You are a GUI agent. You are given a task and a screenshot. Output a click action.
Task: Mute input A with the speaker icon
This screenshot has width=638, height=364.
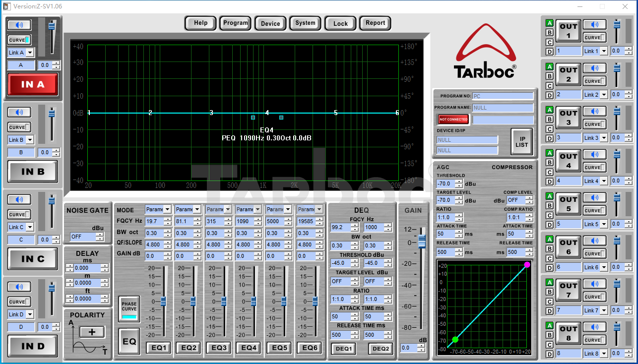(x=19, y=25)
